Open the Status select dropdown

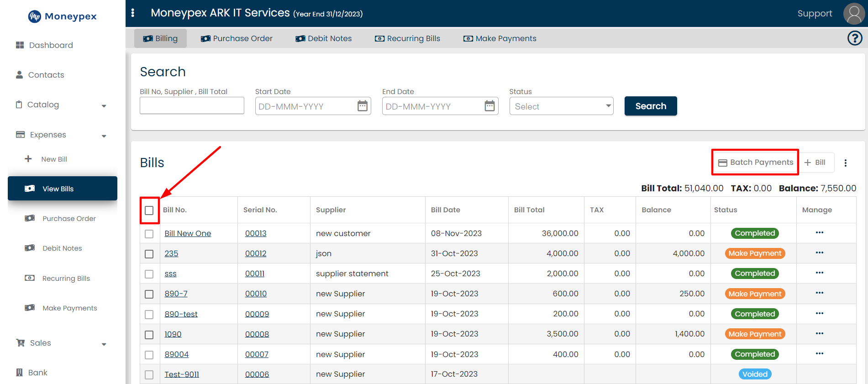pyautogui.click(x=561, y=106)
